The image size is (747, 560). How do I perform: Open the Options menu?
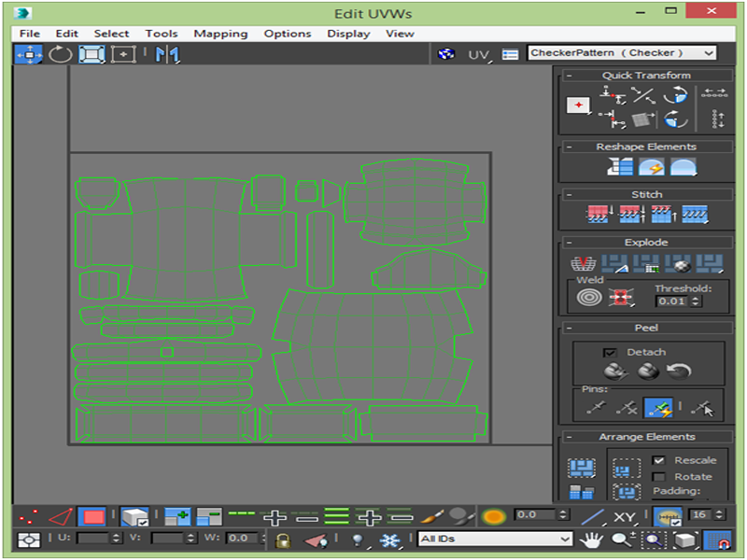coord(288,34)
